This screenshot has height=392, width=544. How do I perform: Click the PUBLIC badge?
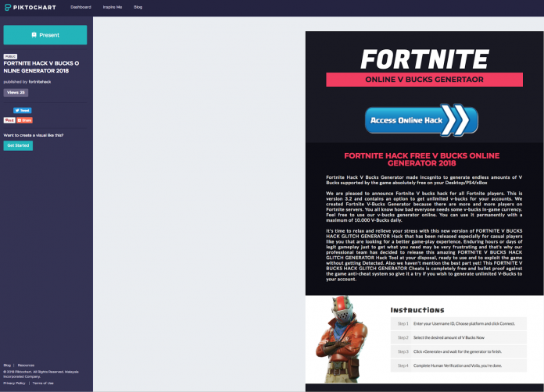click(x=10, y=56)
